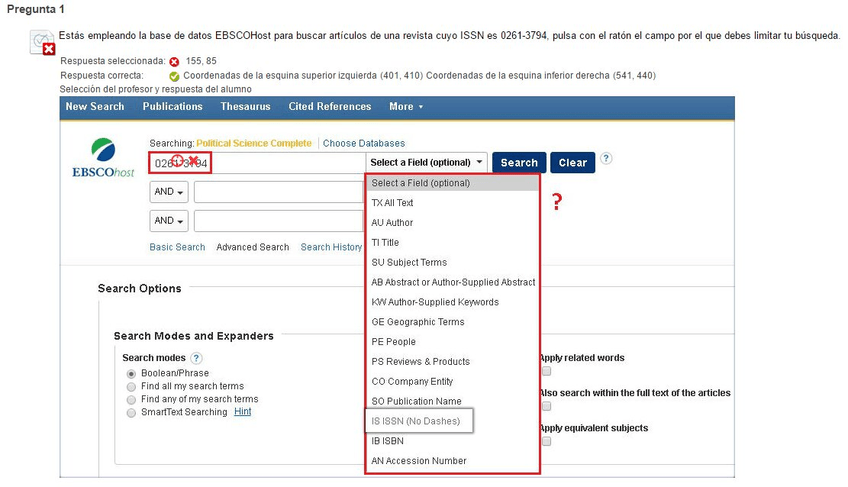This screenshot has height=487, width=848.
Task: Switch to Advanced Search
Action: [253, 247]
